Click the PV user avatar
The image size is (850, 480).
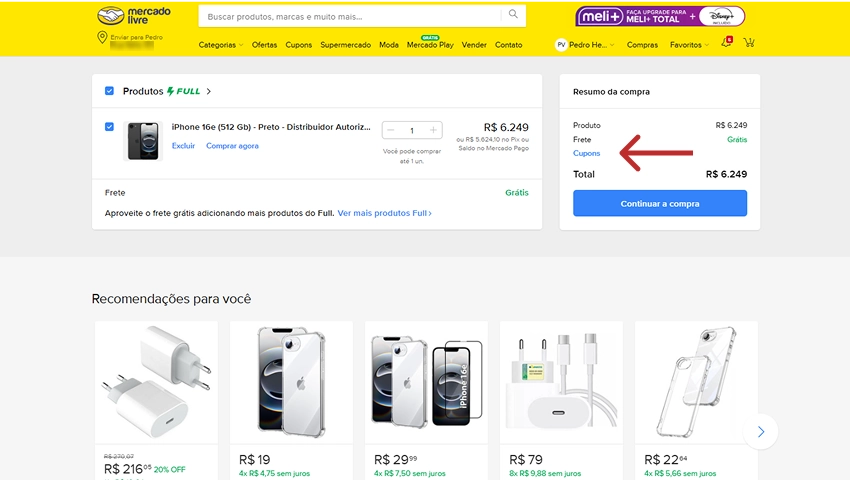coord(561,45)
